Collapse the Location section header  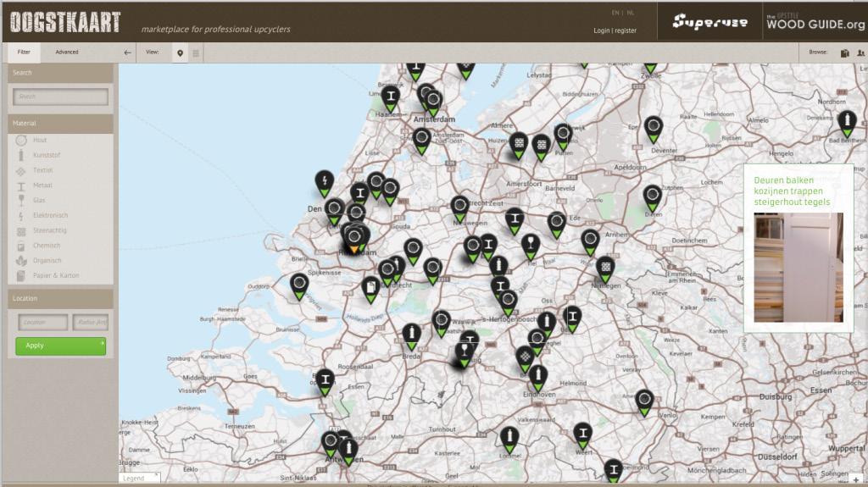pyautogui.click(x=60, y=298)
